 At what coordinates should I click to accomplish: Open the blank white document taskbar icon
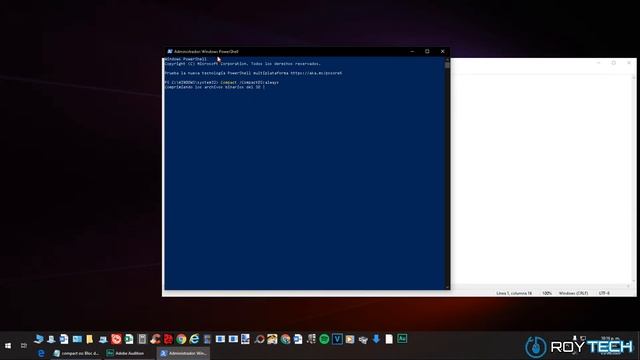coord(389,339)
